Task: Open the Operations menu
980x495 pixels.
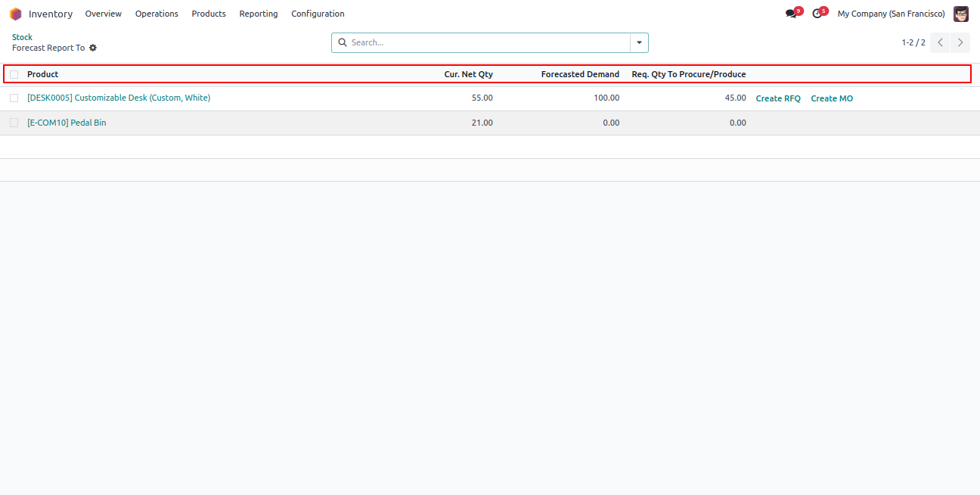Action: (x=157, y=14)
